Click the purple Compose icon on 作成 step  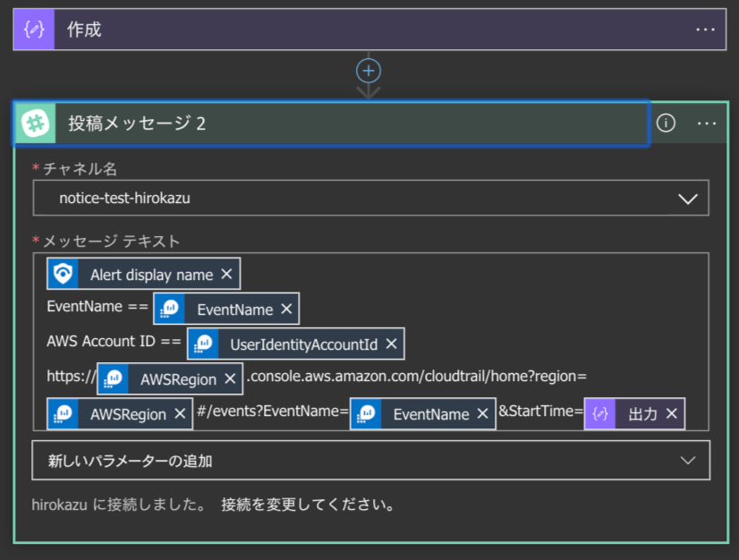pyautogui.click(x=34, y=30)
